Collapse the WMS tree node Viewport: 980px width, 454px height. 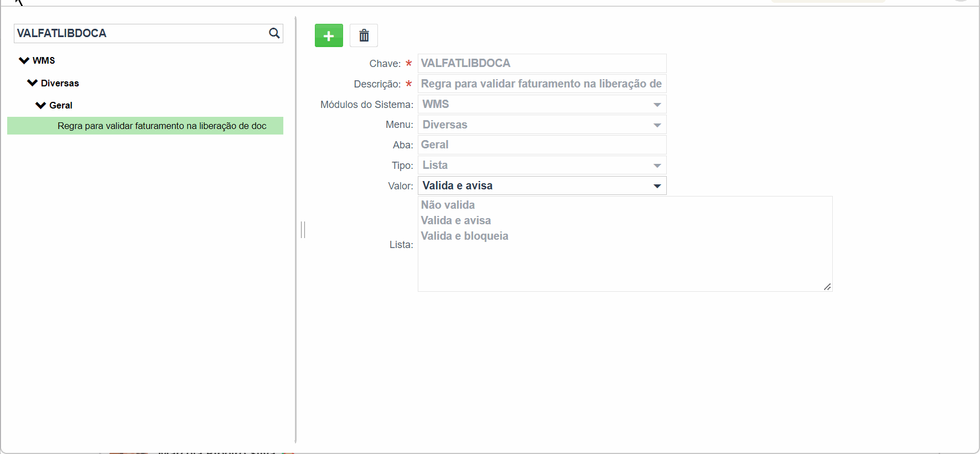[24, 60]
